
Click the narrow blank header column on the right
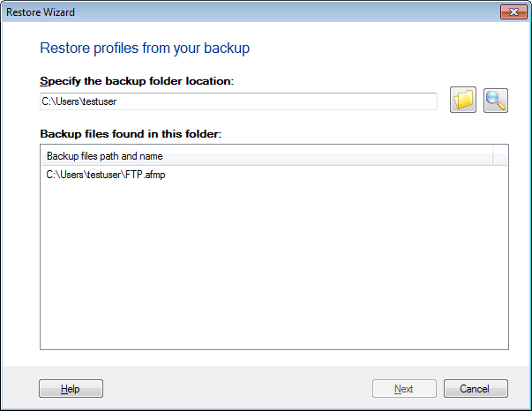coord(500,156)
